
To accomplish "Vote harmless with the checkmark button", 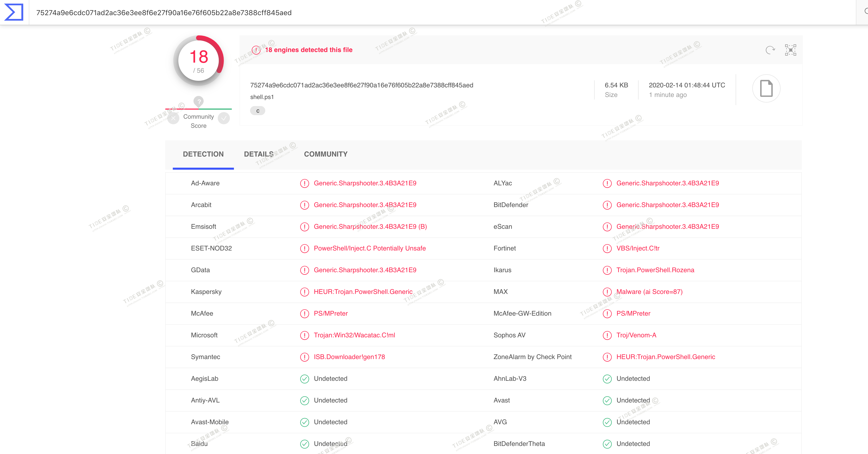I will [x=224, y=118].
